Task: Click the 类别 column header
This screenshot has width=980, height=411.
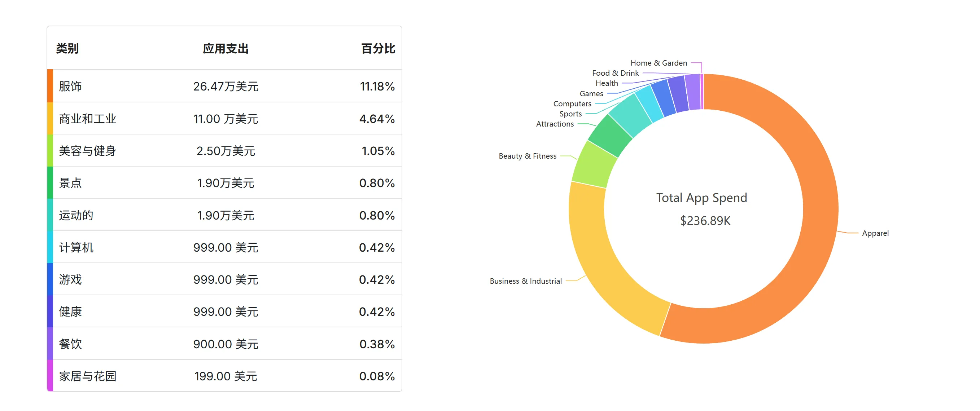Action: [67, 49]
